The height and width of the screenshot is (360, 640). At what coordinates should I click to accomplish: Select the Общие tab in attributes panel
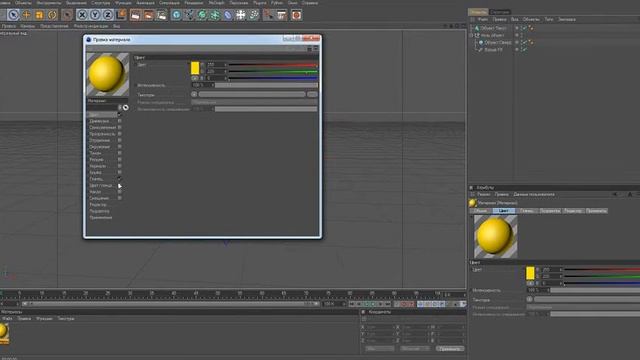pyautogui.click(x=481, y=211)
